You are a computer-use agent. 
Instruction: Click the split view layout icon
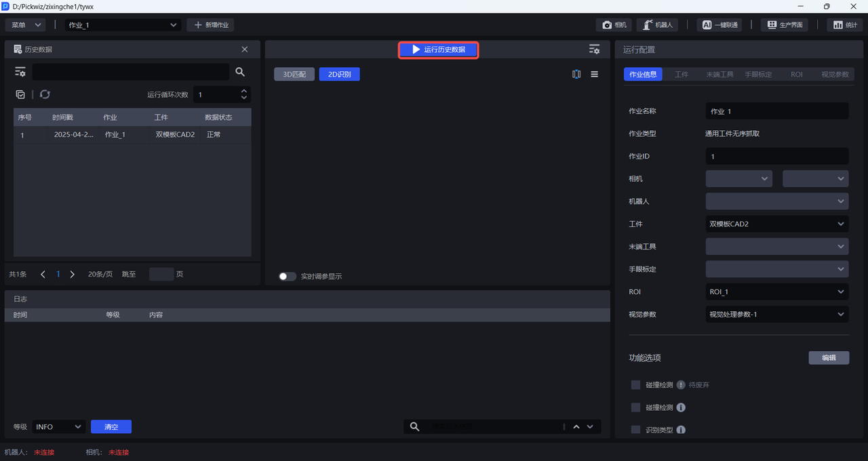(x=576, y=75)
